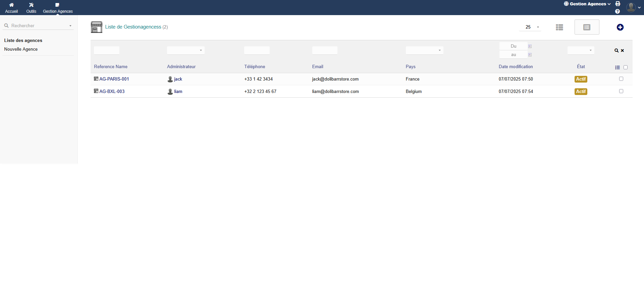This screenshot has width=644, height=289.
Task: Expand the Pays filter dropdown
Action: (x=424, y=50)
